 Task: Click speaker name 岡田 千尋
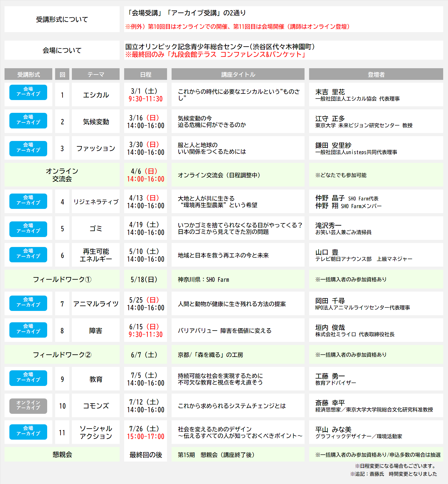pos(330,301)
